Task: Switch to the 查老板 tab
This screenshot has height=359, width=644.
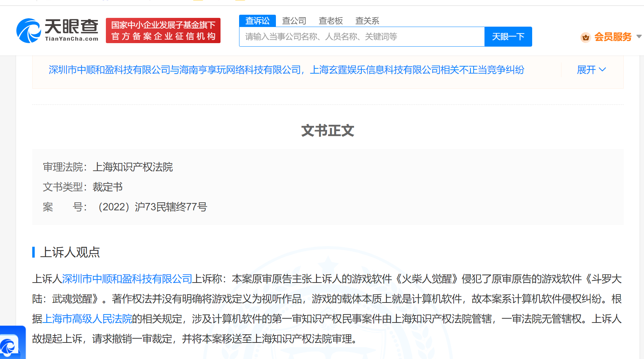Action: pos(331,21)
